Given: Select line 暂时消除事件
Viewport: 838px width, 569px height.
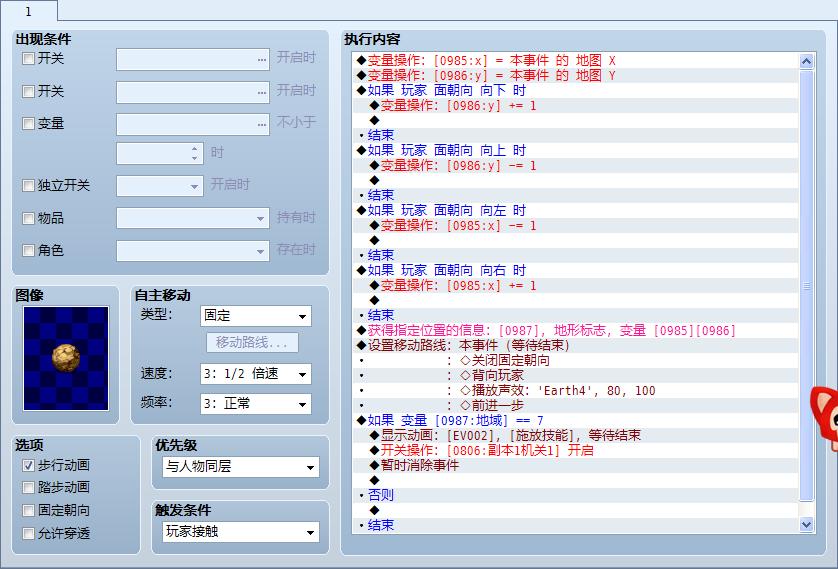Looking at the screenshot, I should click(577, 465).
